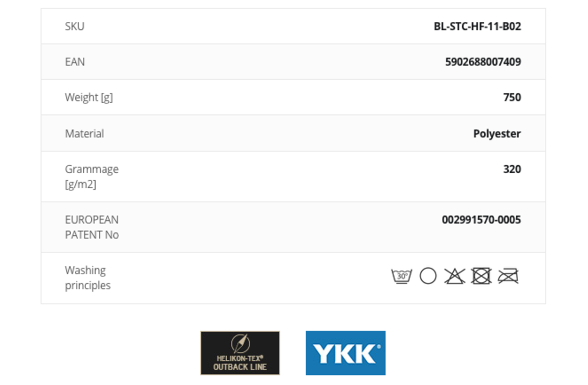The width and height of the screenshot is (588, 385).
Task: Select the SKU value BL-STC-HF-11-B02
Action: click(477, 26)
